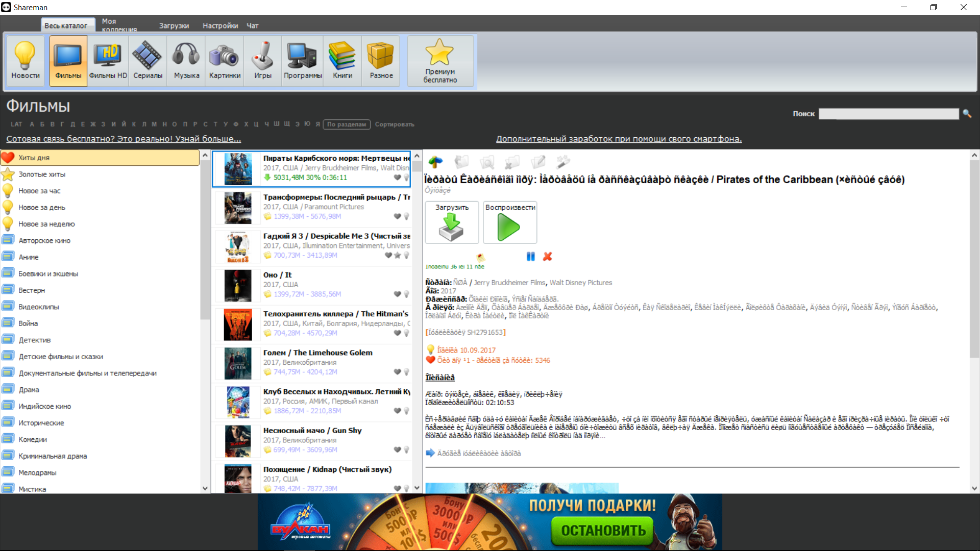Toggle the По разделам view button
The height and width of the screenshot is (551, 980).
click(347, 124)
